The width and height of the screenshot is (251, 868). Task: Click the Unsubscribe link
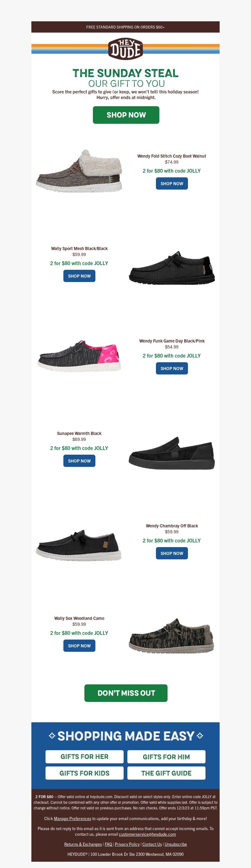[x=176, y=844]
